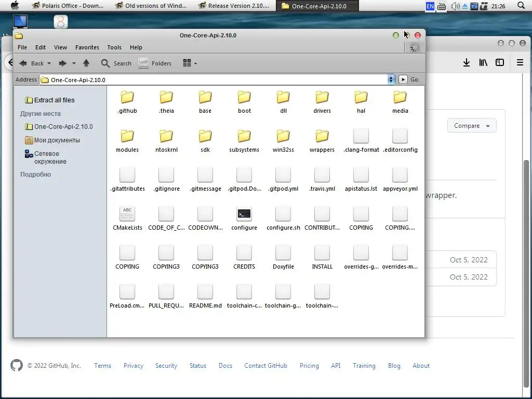The image size is (532, 399).
Task: Open the Compare dropdown in browser
Action: pos(472,126)
